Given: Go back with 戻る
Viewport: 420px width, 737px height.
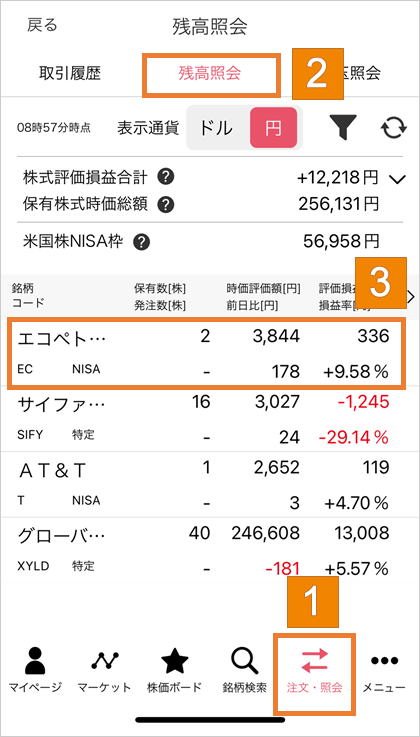Looking at the screenshot, I should click(42, 25).
